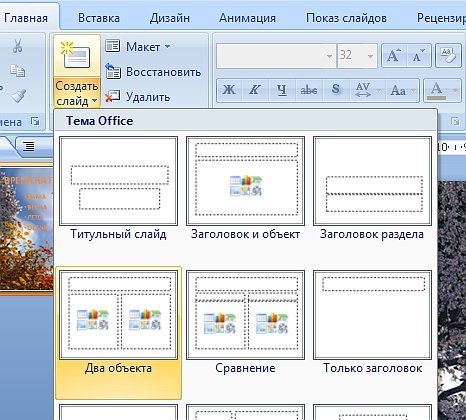Viewport: 466px width, 420px height.
Task: Click the Заголовок и объект caption text
Action: click(x=245, y=234)
